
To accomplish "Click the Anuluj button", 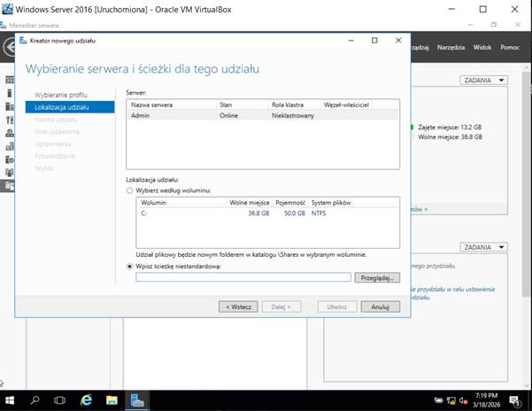I will point(380,306).
